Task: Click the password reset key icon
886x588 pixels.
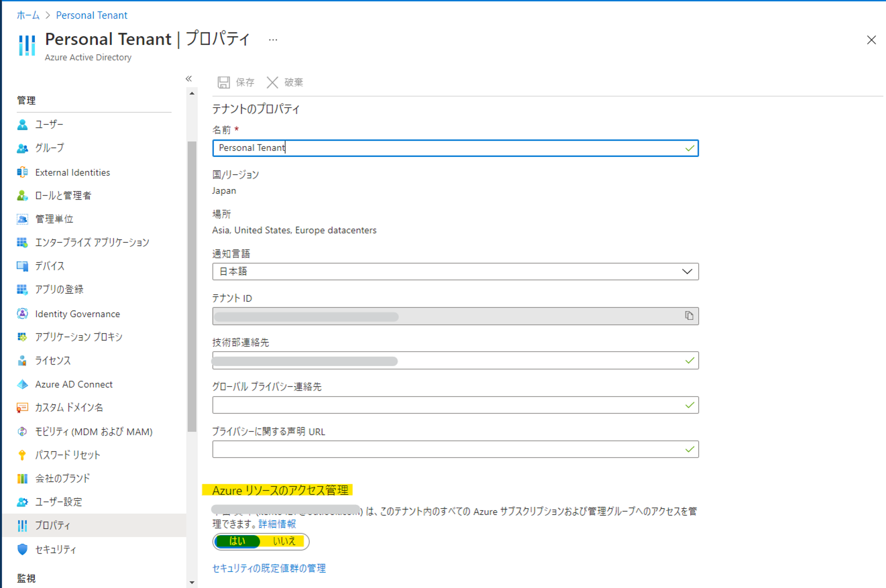Action: pyautogui.click(x=22, y=455)
